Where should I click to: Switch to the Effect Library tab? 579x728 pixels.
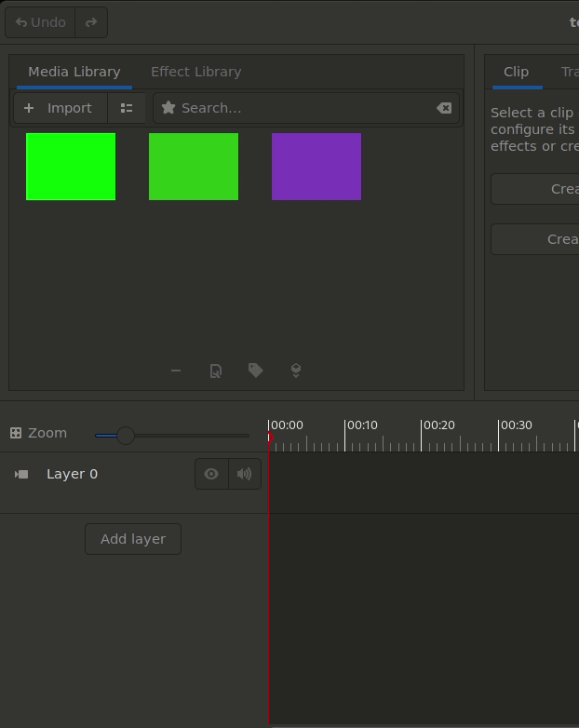tap(195, 72)
